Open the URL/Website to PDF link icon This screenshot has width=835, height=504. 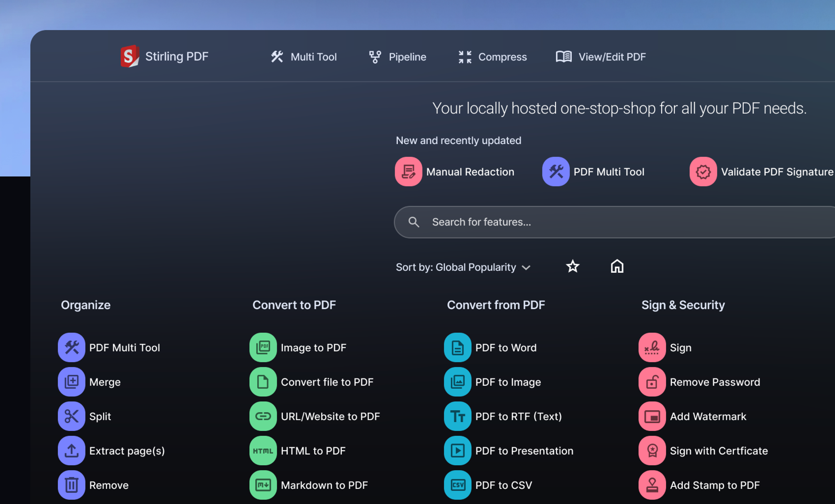(x=263, y=416)
